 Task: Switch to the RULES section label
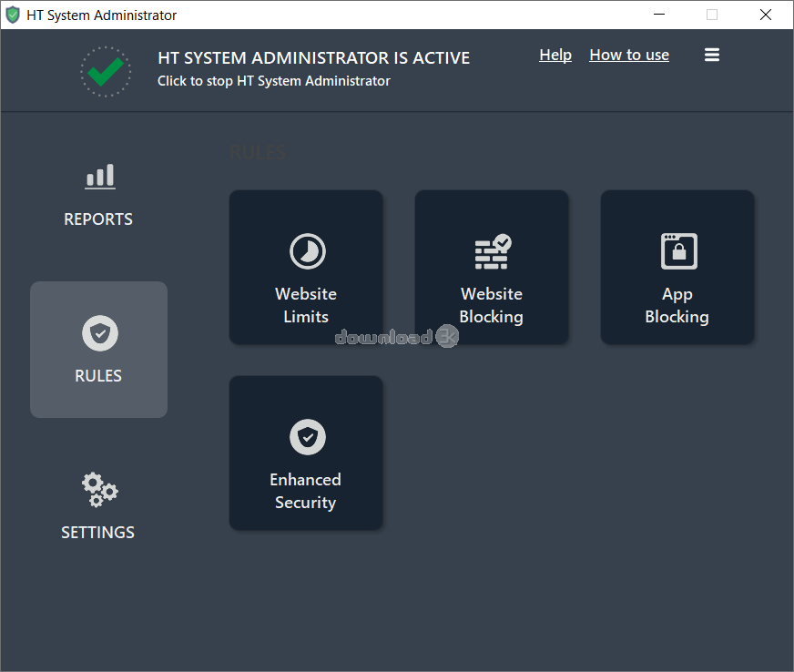(x=98, y=376)
